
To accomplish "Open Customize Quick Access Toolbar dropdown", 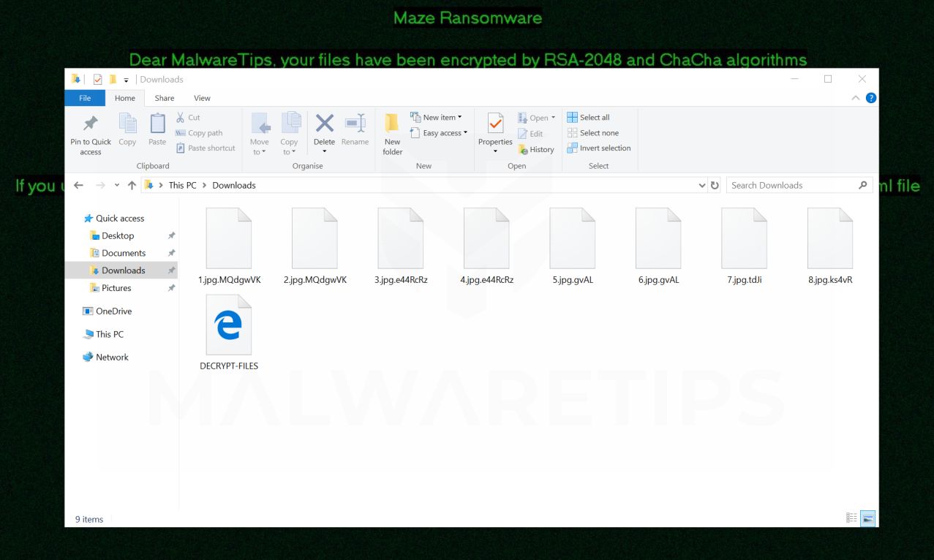I will point(126,80).
